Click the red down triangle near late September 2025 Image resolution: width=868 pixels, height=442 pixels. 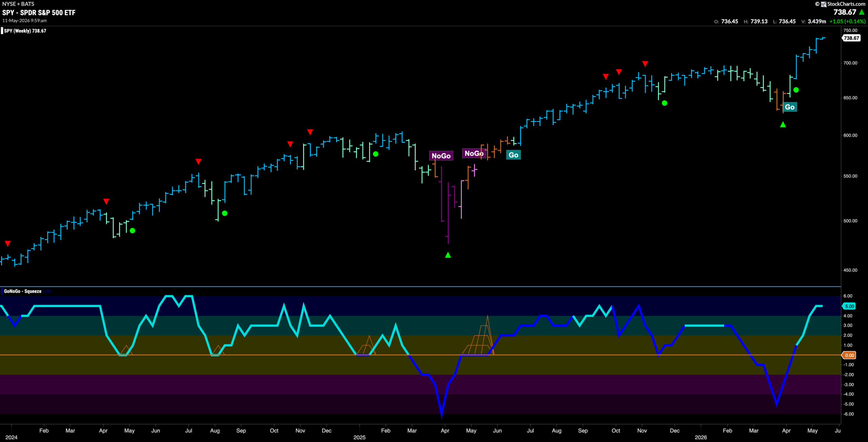pos(606,77)
